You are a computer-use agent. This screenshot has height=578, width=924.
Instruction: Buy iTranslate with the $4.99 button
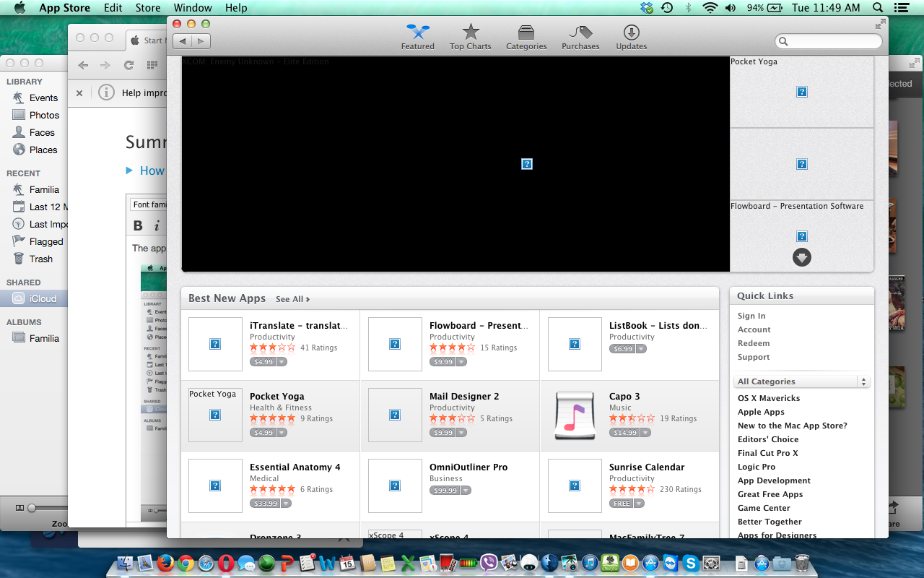tap(263, 362)
